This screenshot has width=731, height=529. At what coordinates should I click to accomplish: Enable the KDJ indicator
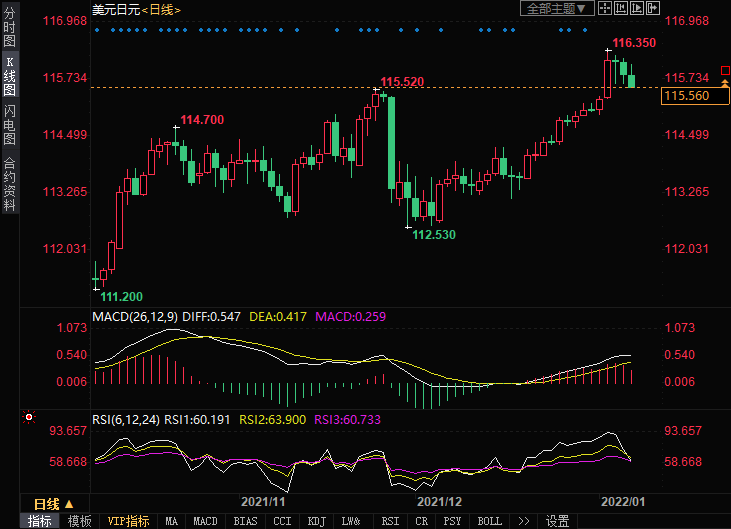click(x=317, y=521)
